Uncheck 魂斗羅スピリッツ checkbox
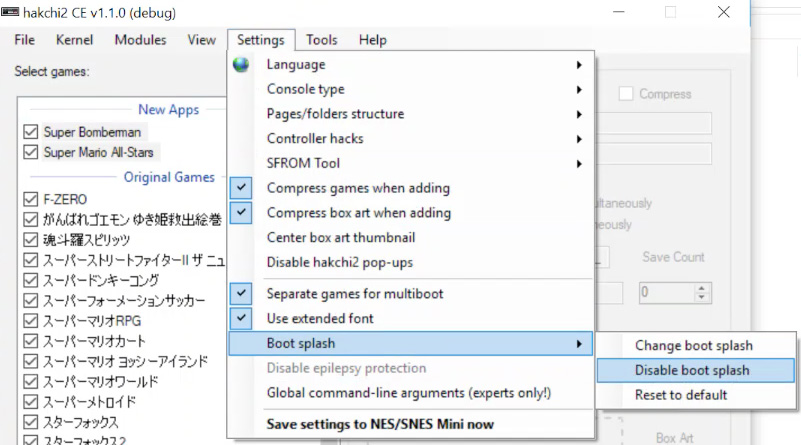This screenshot has width=801, height=445. point(31,240)
